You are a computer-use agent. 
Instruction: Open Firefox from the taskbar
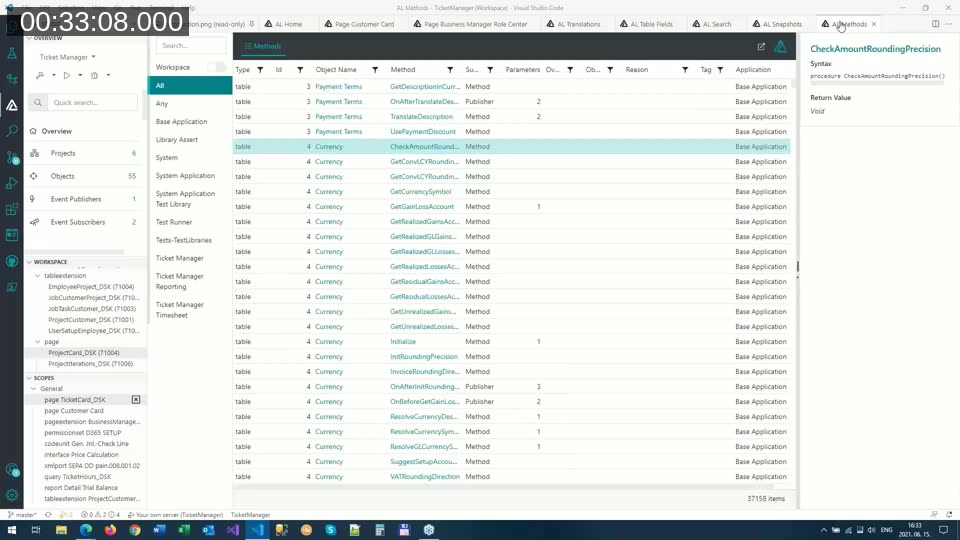[x=110, y=530]
